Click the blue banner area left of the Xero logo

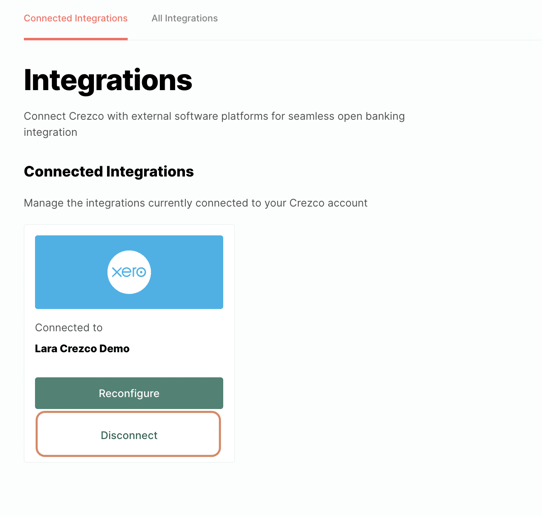click(71, 272)
